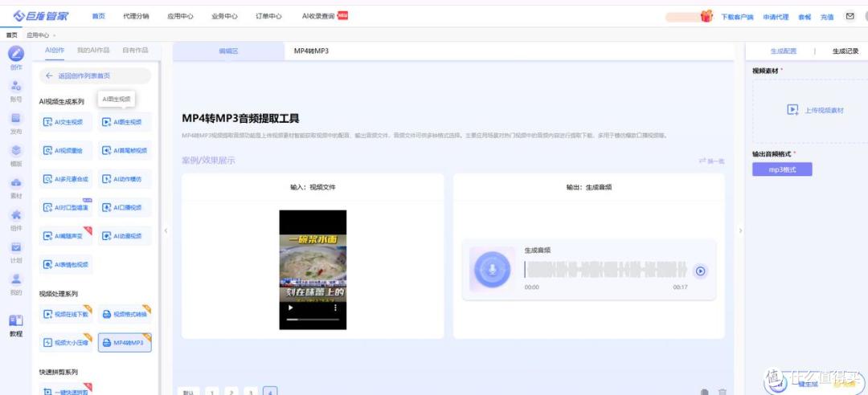The image size is (868, 395).
Task: Open the AI收录查询 top menu item
Action: point(318,17)
